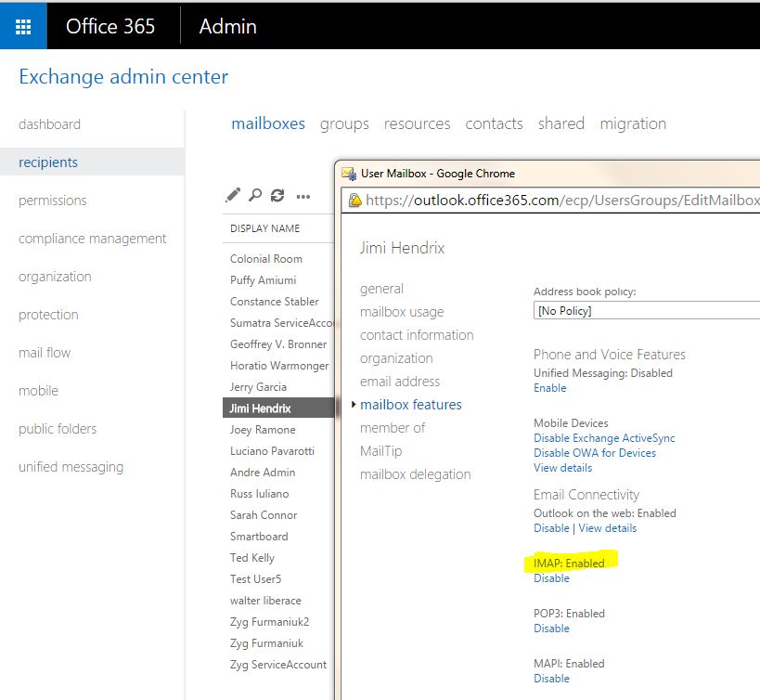Open the Office 365 app launcher

tap(23, 26)
